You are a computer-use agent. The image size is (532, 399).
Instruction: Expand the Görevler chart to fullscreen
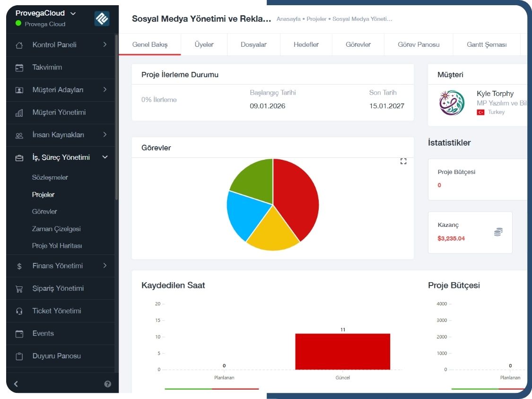click(x=403, y=162)
